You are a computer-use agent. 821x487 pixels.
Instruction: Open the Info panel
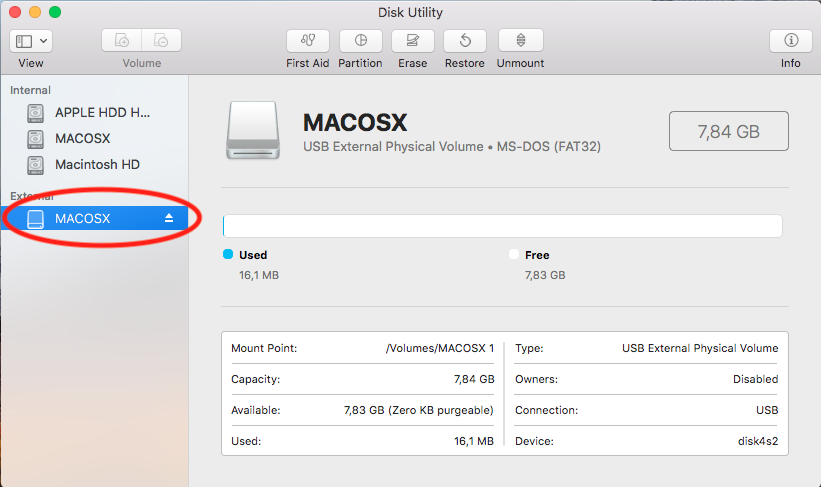(790, 41)
